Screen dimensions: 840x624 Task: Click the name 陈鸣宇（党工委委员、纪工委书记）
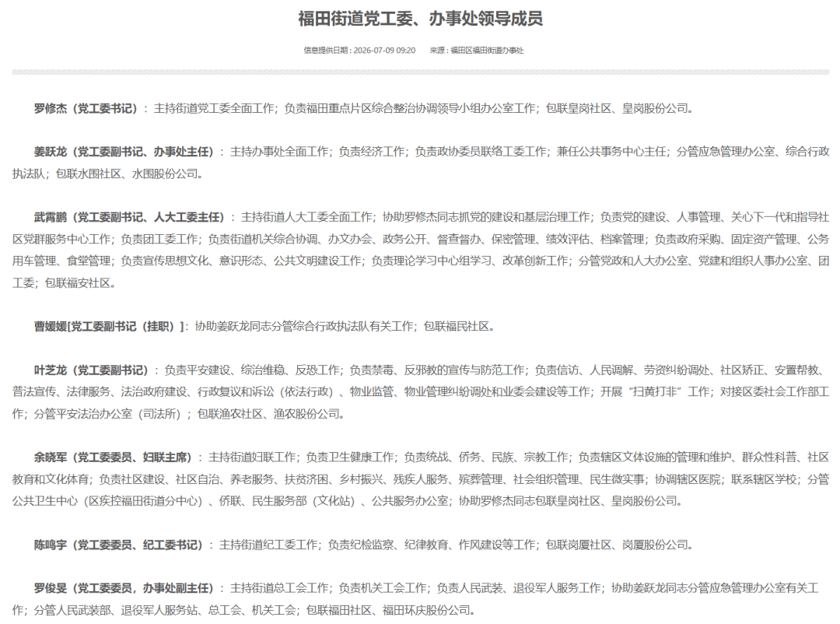pyautogui.click(x=118, y=545)
